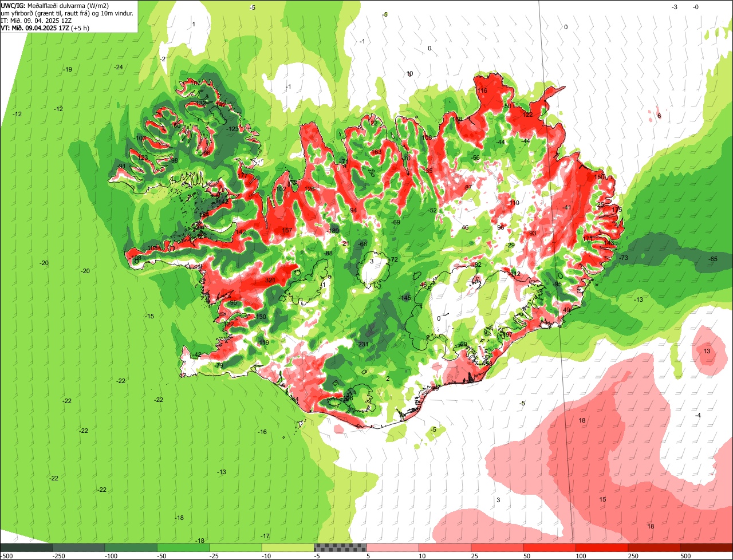Click the 'UWC/IG: Meðalflæði dulvarma (W/m2)' title line
Image resolution: width=733 pixels, height=560 pixels.
click(x=55, y=5)
